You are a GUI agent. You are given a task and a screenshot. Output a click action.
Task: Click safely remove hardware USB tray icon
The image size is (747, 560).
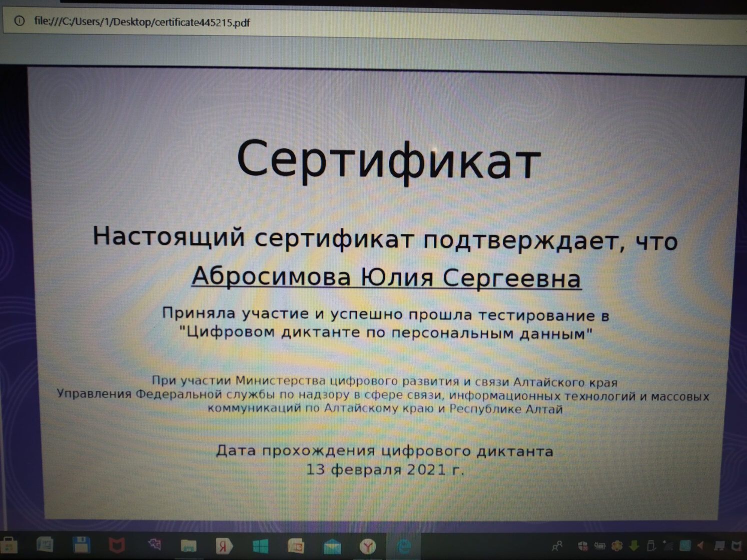coord(651,545)
